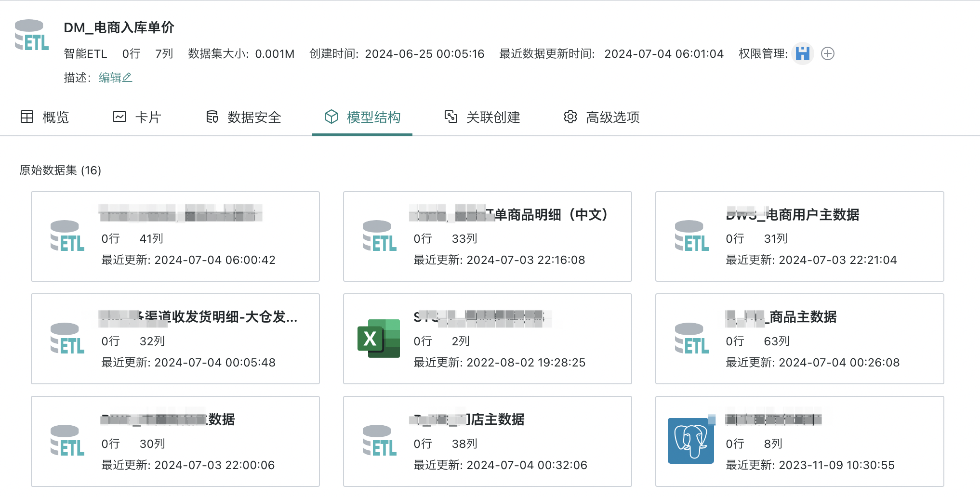The image size is (980, 497).
Task: Add a permission user with plus icon
Action: [827, 53]
